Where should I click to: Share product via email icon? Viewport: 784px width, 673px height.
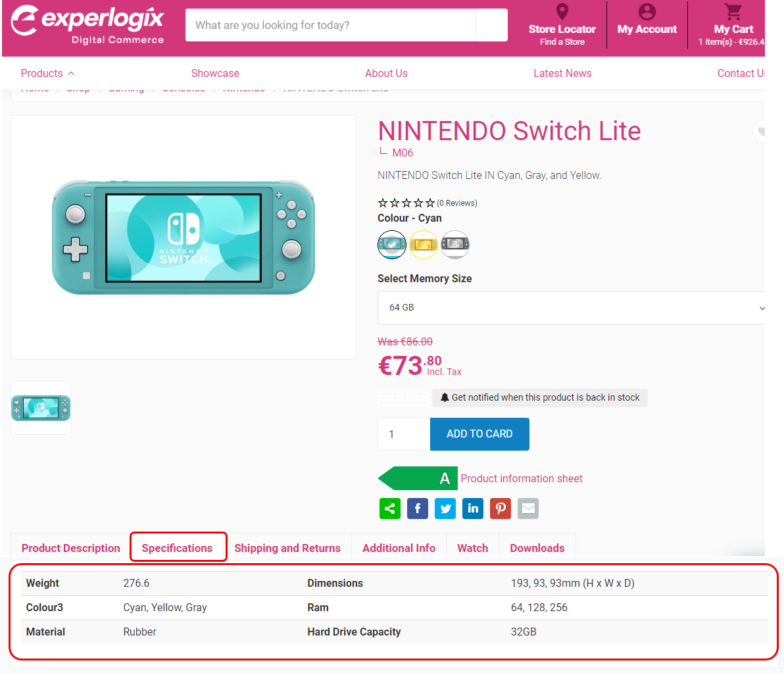click(528, 509)
